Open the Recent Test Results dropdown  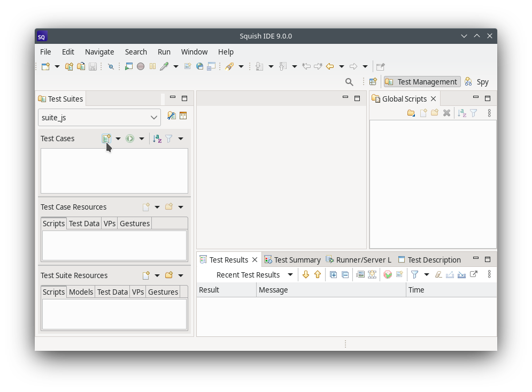(290, 274)
